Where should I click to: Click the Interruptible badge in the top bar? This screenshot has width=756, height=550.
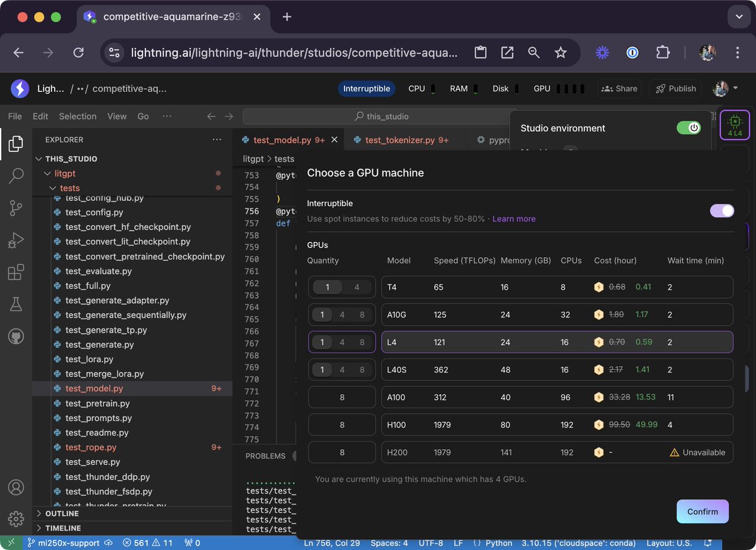367,89
